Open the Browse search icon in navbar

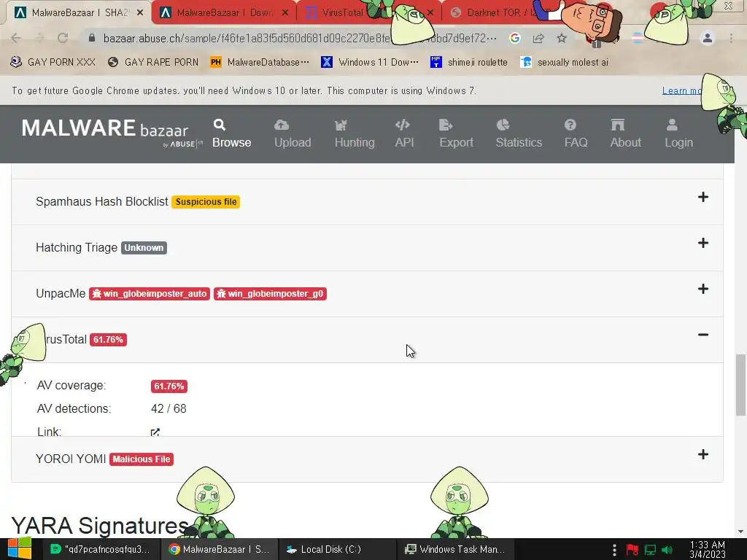219,125
